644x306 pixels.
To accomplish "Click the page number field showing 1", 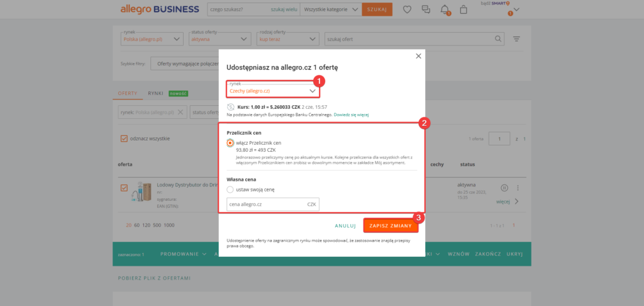I will 500,139.
